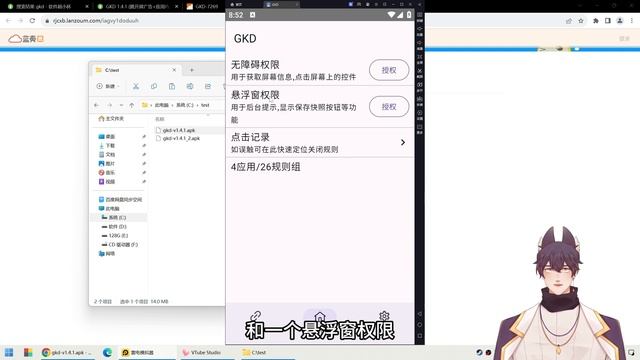
Task: Close the C:\test Explorer tab
Action: (174, 70)
